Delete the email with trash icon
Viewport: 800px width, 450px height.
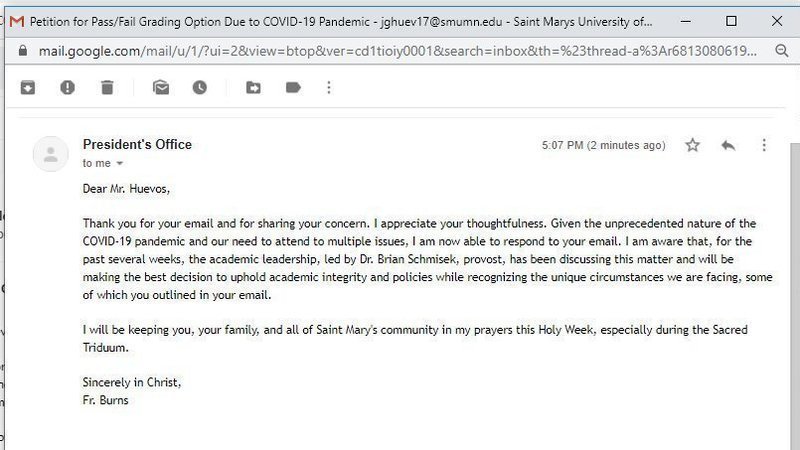tap(107, 88)
